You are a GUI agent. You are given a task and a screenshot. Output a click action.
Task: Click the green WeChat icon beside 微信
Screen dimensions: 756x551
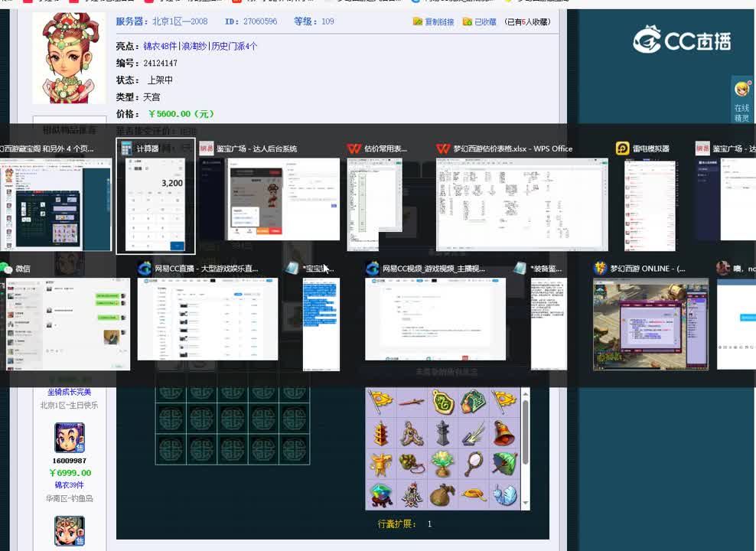(6, 269)
